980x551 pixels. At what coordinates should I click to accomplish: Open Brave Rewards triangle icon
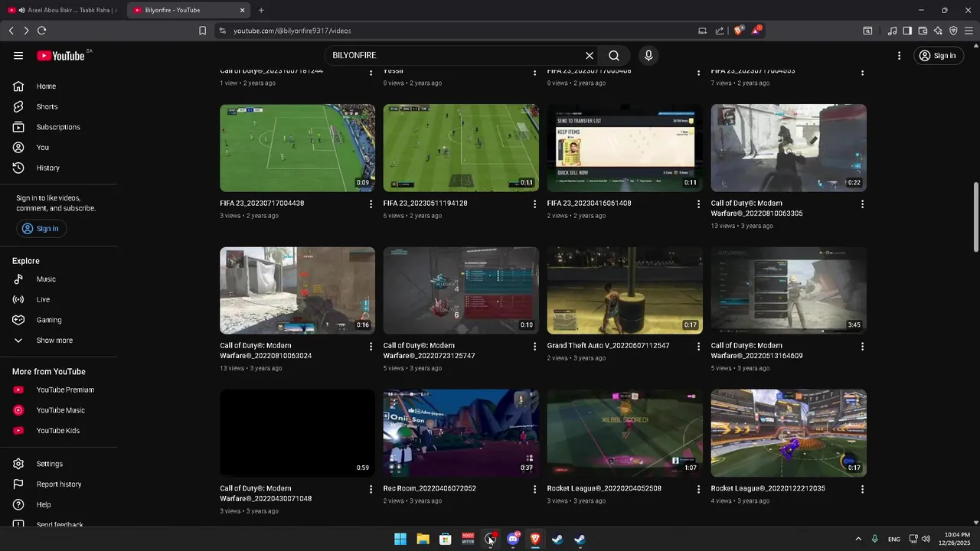[x=756, y=31]
